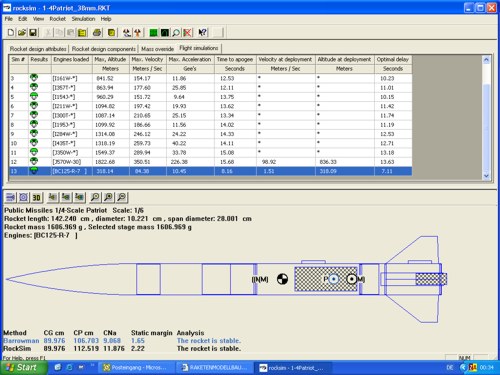The image size is (500, 375).
Task: Open the View menu
Action: point(38,19)
